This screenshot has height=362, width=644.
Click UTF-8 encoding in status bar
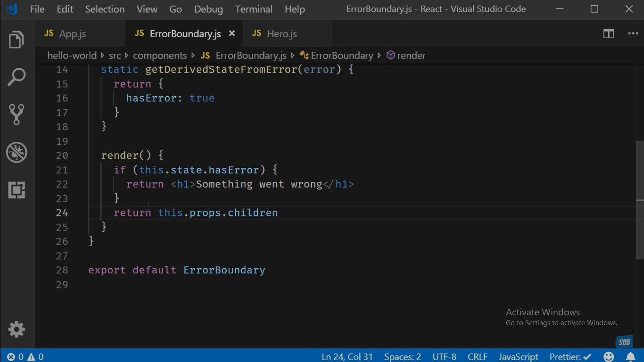[x=444, y=357]
